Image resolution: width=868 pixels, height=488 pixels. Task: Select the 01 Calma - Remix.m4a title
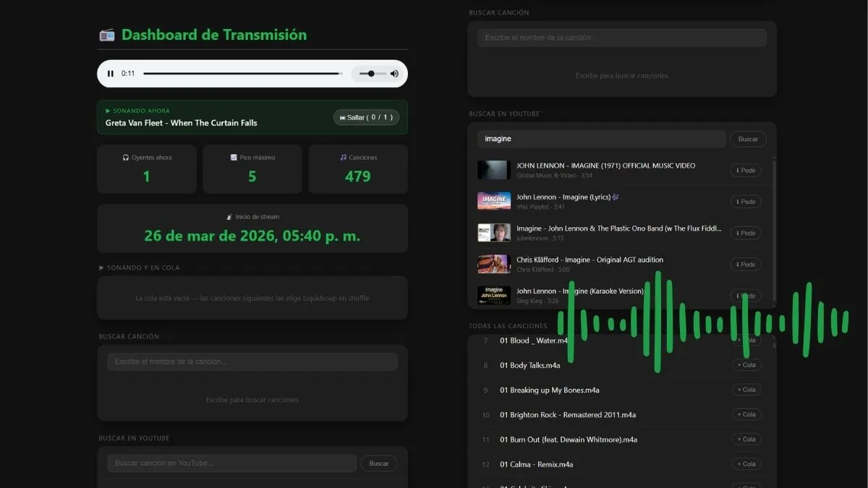pos(537,464)
